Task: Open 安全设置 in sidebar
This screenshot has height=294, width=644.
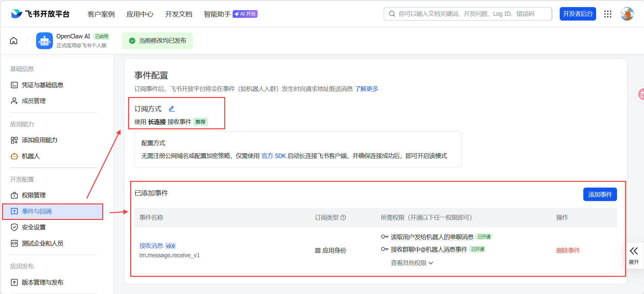Action: coord(34,227)
